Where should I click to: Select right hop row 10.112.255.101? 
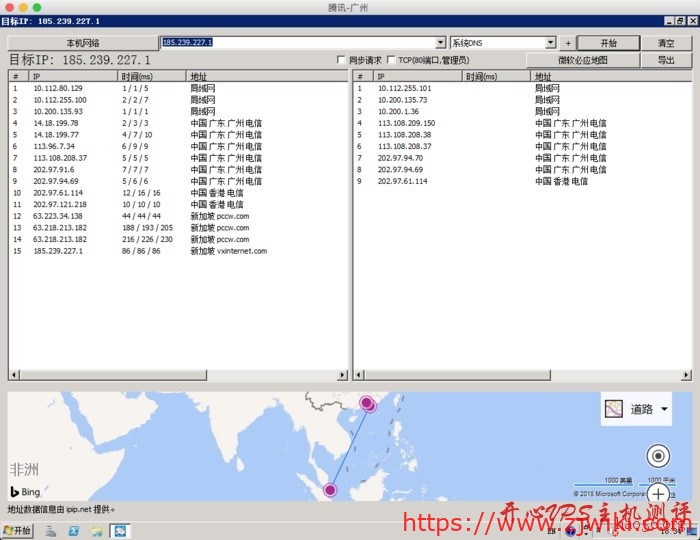(x=522, y=88)
